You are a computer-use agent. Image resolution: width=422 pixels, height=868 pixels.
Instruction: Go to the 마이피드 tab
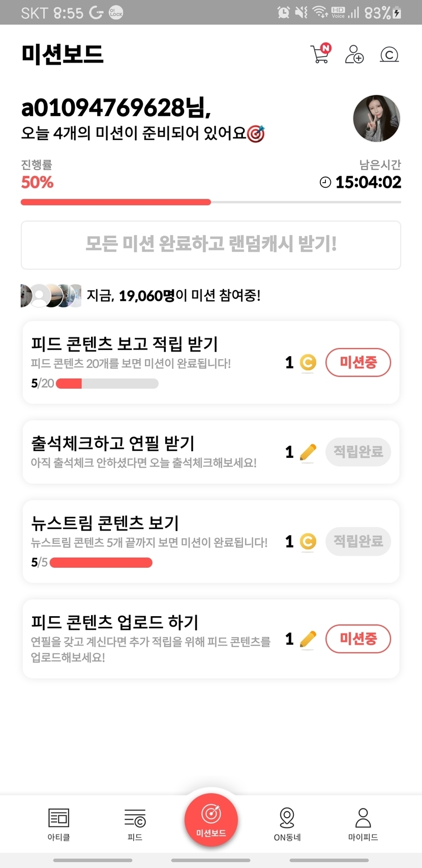point(363,824)
